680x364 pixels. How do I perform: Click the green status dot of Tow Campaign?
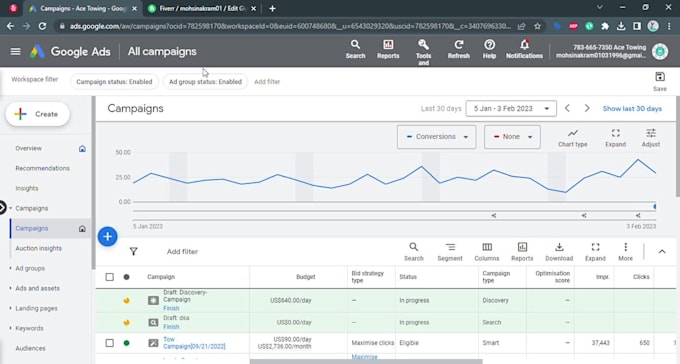tap(126, 343)
